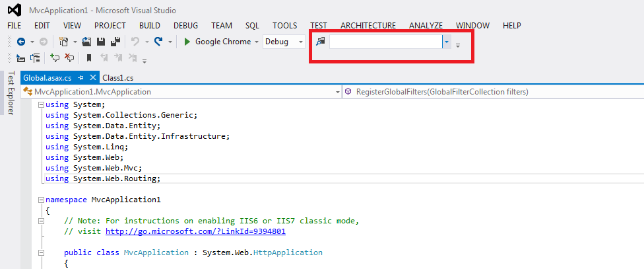Screen dimensions: 644x269
Task: Open the DEBUG menu
Action: click(185, 26)
